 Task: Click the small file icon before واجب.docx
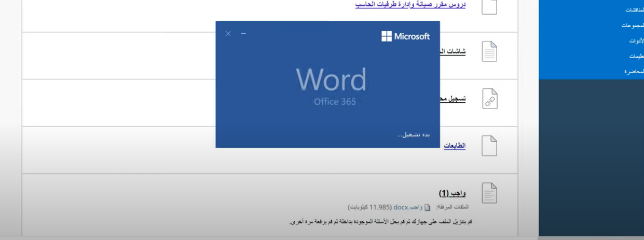click(x=428, y=207)
